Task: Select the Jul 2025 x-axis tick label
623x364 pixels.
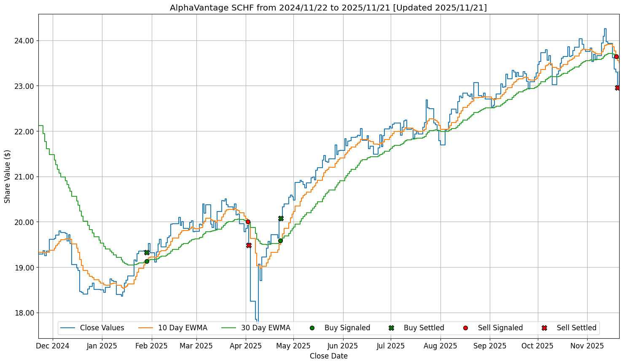Action: pyautogui.click(x=390, y=346)
